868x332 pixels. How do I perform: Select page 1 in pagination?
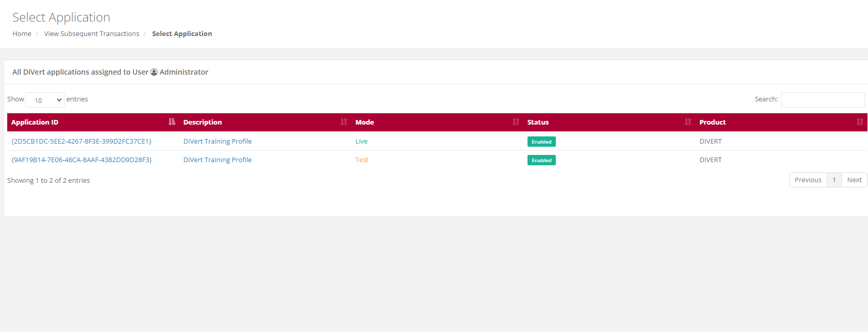[834, 180]
